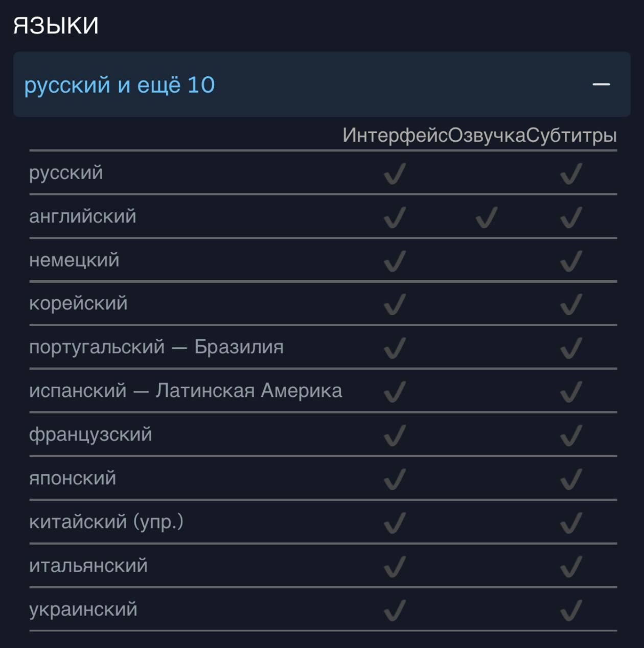The height and width of the screenshot is (648, 644).
Task: Click the Интерфейс checkmark for немецкий
Action: [395, 261]
